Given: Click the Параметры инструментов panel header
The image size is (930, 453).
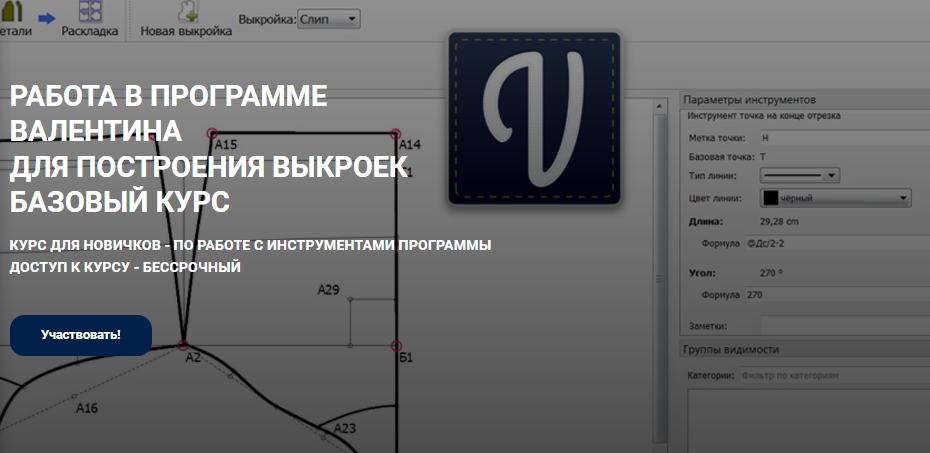Looking at the screenshot, I should pyautogui.click(x=804, y=100).
